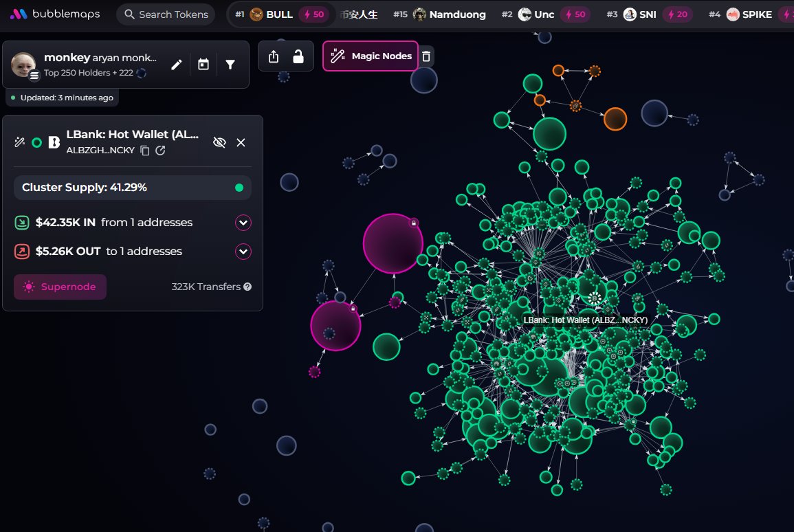794x532 pixels.
Task: Open the holders filter funnel icon
Action: coord(230,65)
